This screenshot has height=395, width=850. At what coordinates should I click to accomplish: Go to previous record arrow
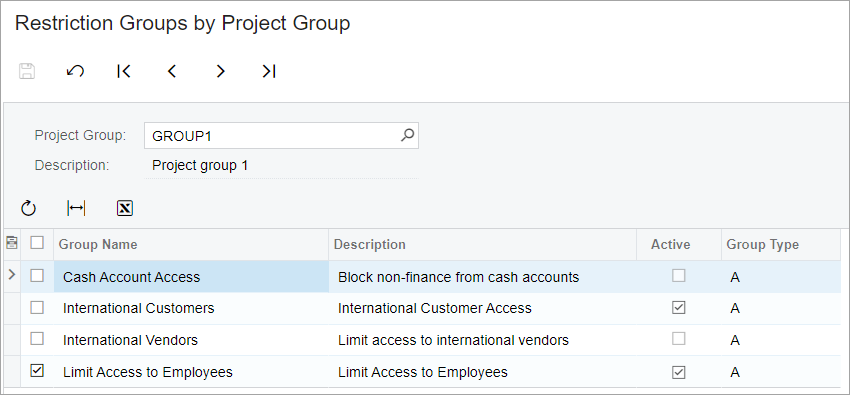coord(172,71)
